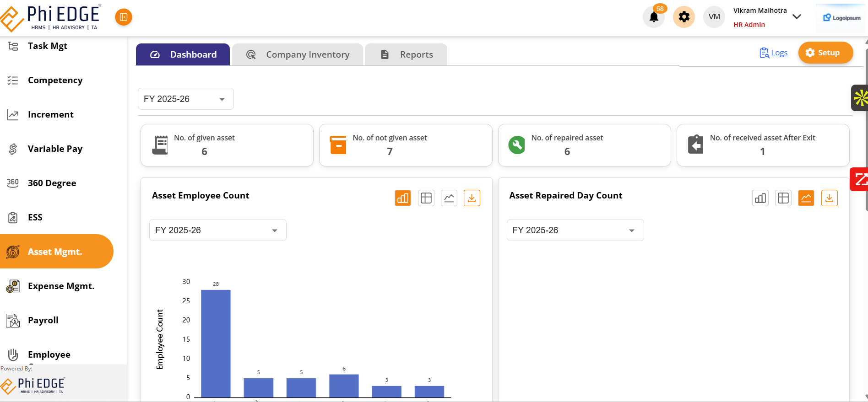The image size is (868, 402).
Task: Click the VM user avatar
Action: tap(714, 17)
